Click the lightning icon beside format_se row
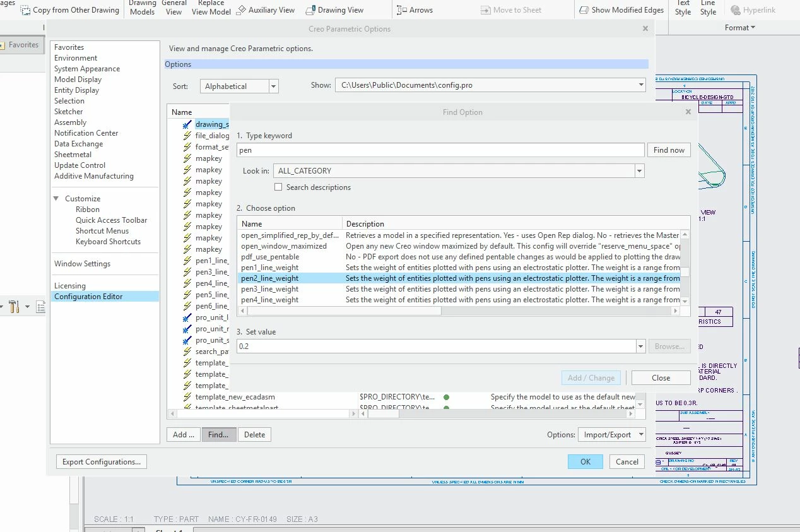 point(187,147)
